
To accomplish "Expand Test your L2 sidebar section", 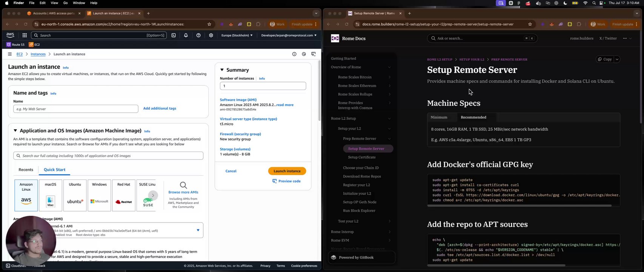I will (389, 221).
